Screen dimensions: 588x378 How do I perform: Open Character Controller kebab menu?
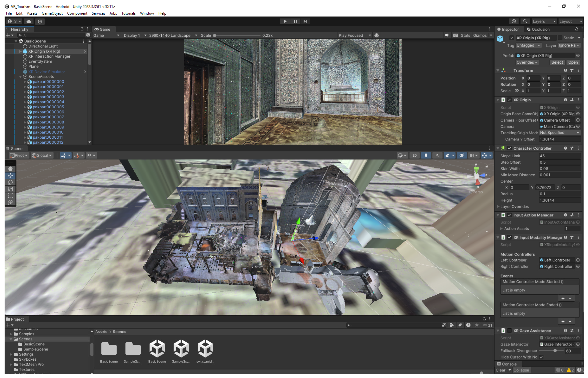(x=578, y=148)
